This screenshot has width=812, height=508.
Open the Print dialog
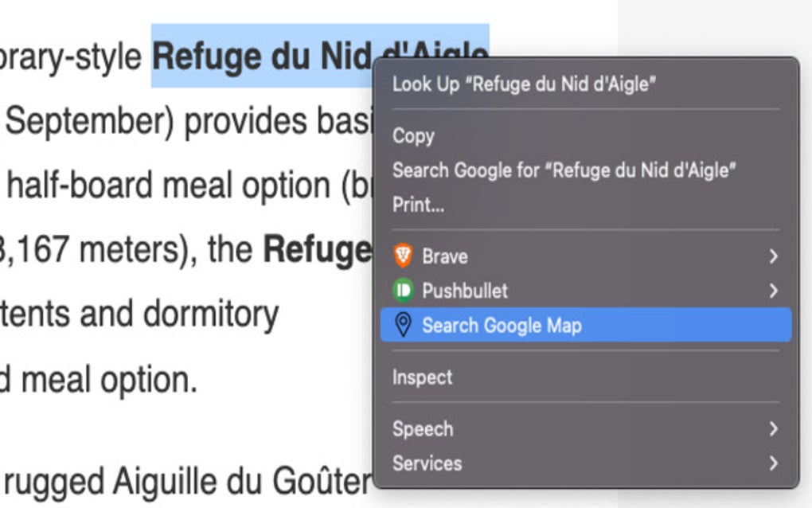tap(420, 205)
